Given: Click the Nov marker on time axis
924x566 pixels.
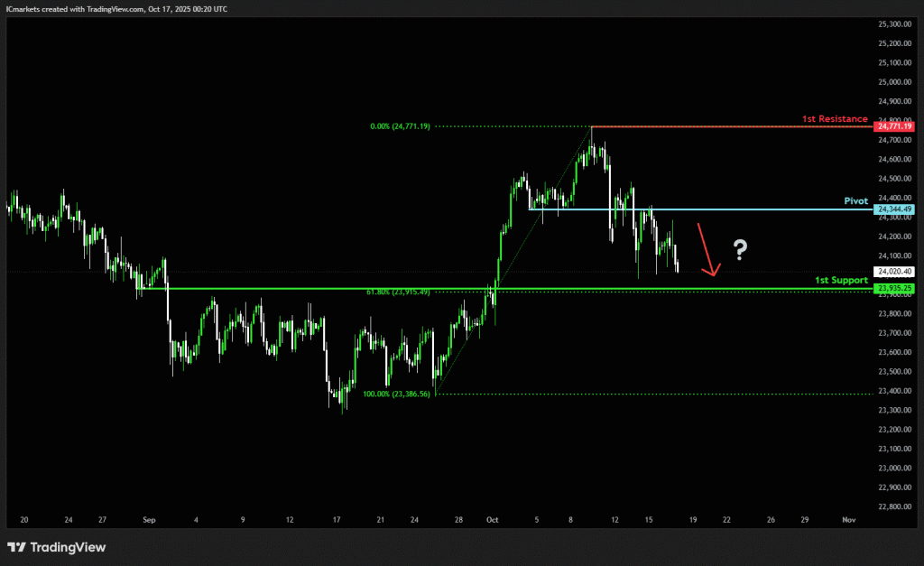Looking at the screenshot, I should click(x=848, y=520).
